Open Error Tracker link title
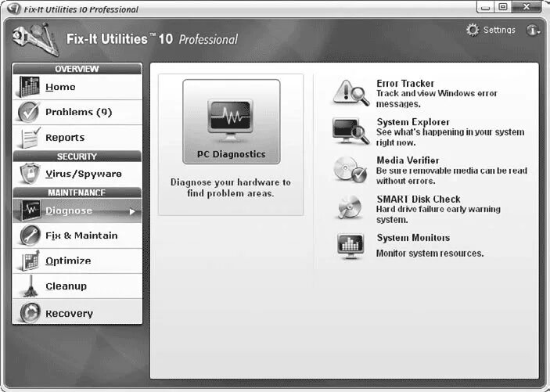Image resolution: width=550 pixels, height=392 pixels. point(405,83)
